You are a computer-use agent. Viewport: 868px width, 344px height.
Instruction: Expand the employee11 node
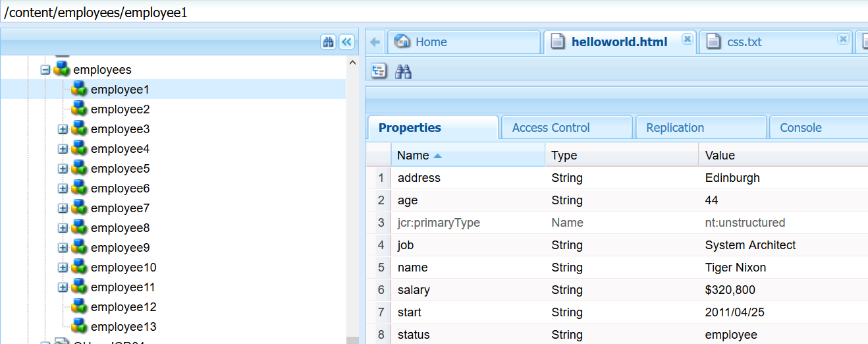pos(63,287)
